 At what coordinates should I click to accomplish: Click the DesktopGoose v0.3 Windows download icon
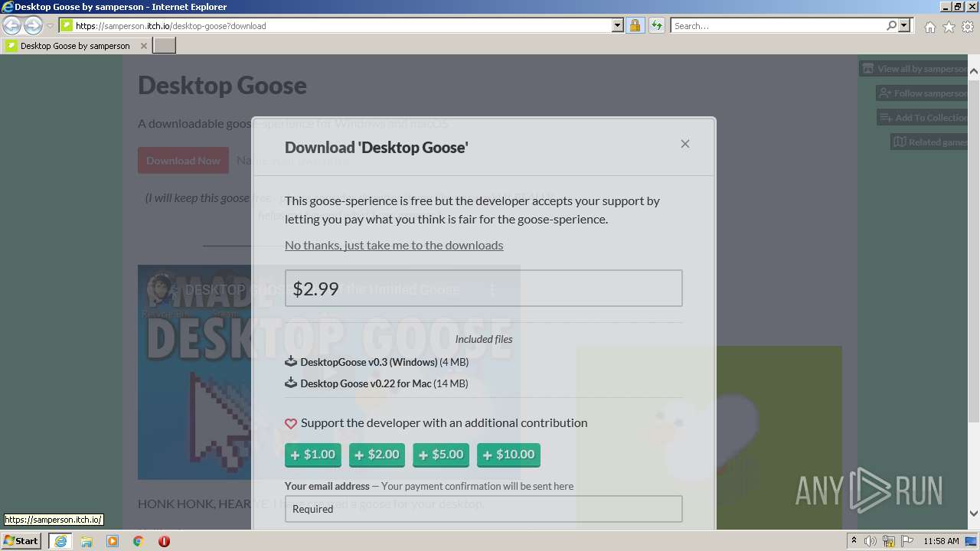pyautogui.click(x=291, y=361)
